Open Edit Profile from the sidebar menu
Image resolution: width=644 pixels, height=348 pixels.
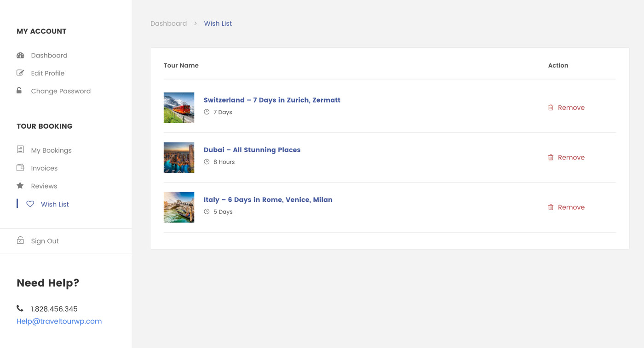point(47,73)
